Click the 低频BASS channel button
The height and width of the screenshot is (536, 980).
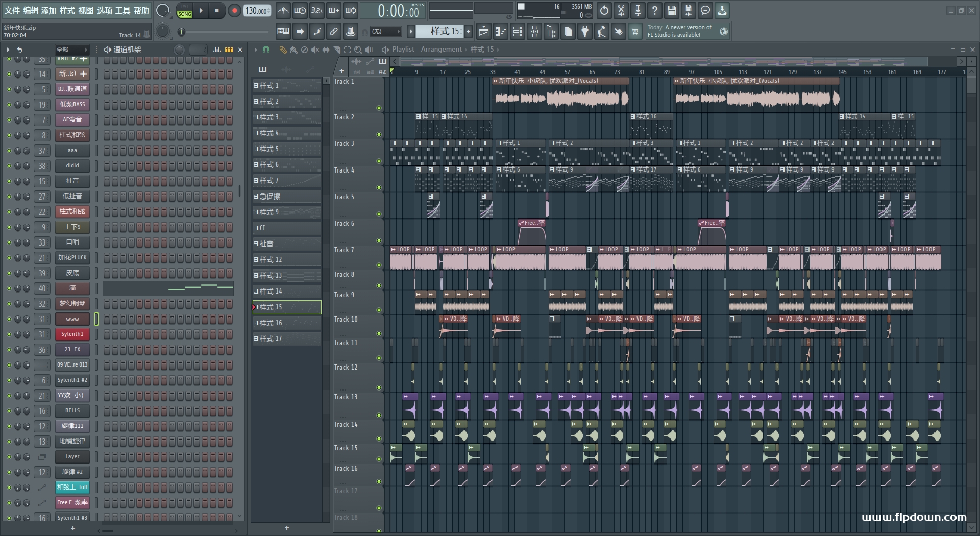[72, 105]
